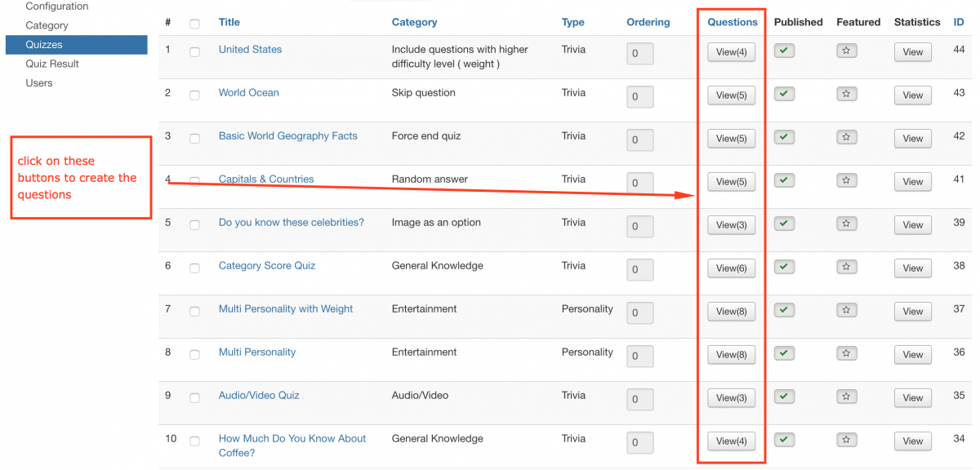Toggle featured star for coffee quiz row
Viewport: 980px width, 470px height.
pos(846,440)
